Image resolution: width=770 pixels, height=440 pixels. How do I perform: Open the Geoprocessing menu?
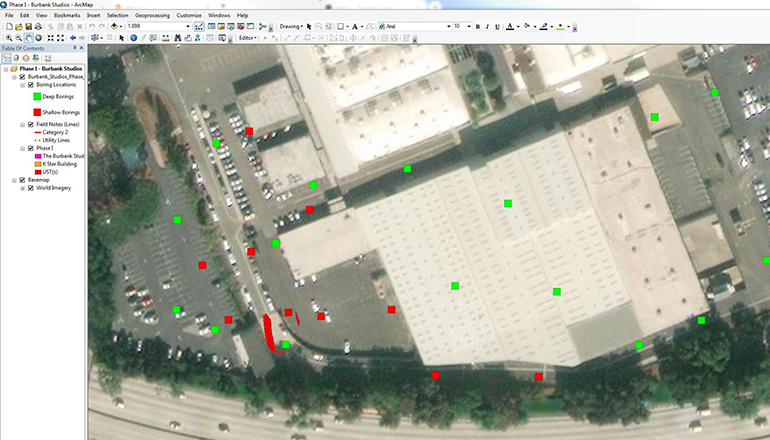point(152,15)
